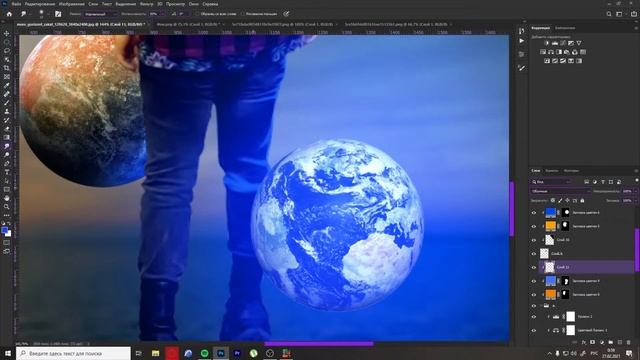Open the layer filter type dropdown
640x360 pixels.
coord(551,182)
